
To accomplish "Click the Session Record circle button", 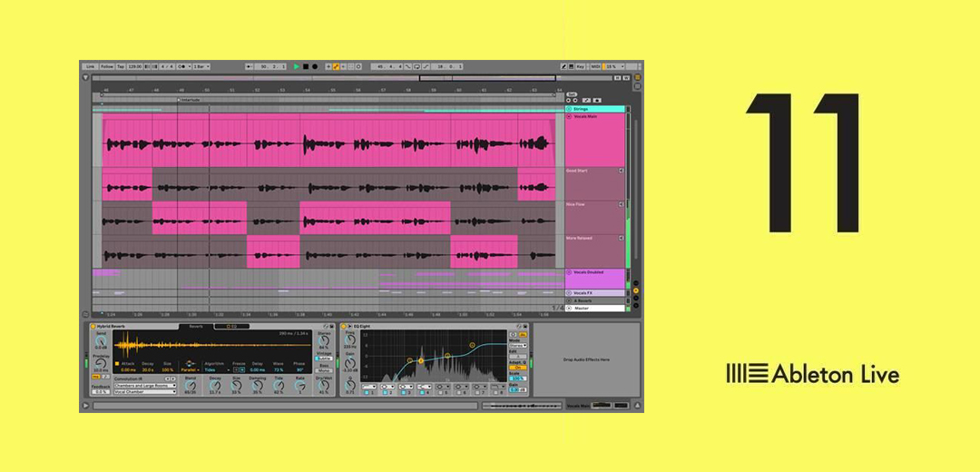I will [x=358, y=66].
